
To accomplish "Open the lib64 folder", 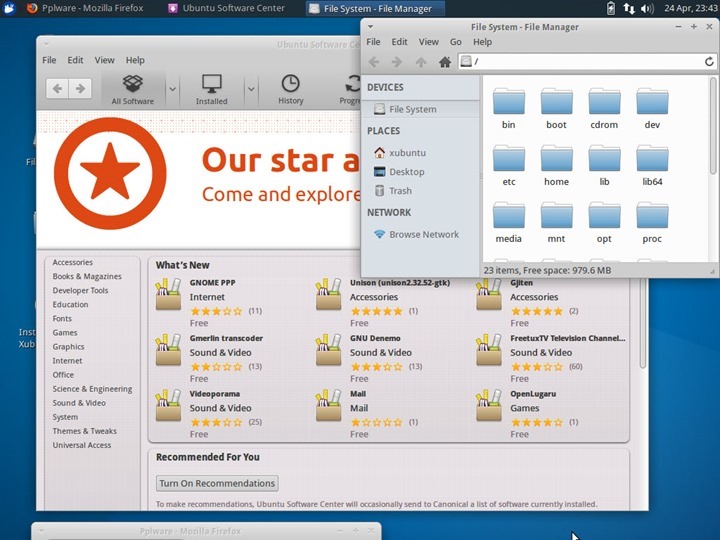I will pyautogui.click(x=652, y=166).
